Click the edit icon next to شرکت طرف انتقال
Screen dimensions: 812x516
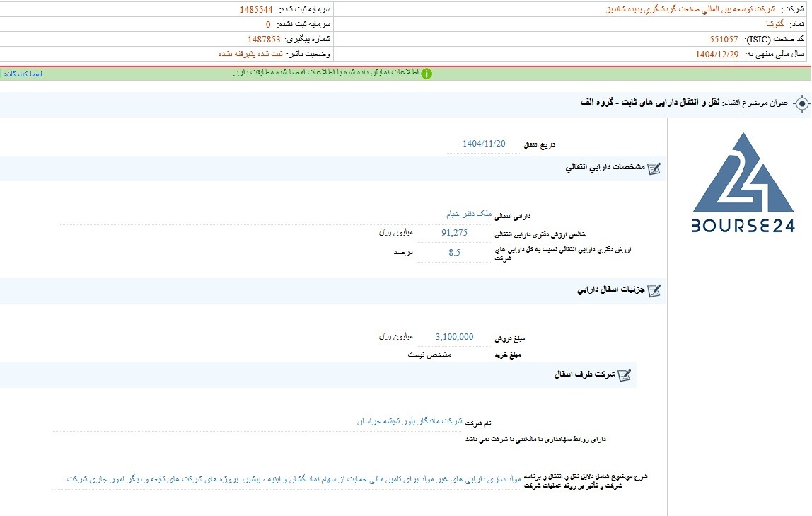[x=625, y=375]
